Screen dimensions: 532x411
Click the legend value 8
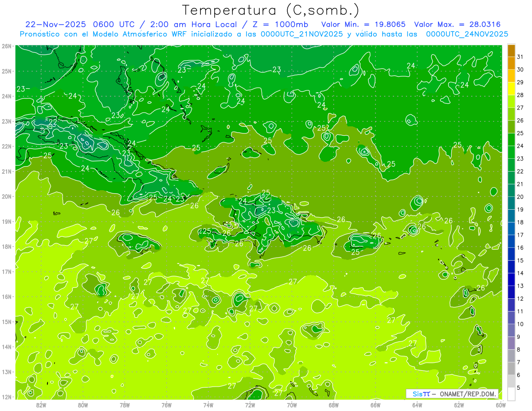(519, 349)
